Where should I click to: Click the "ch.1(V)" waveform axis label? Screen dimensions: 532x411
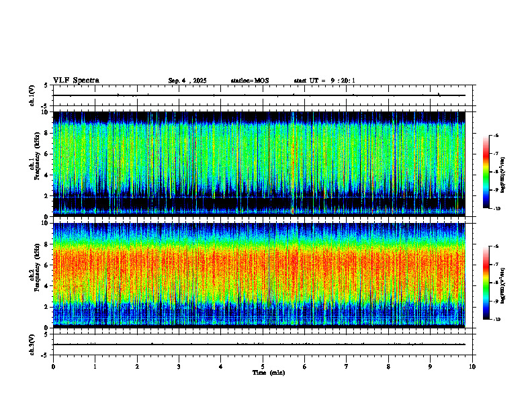32,95
